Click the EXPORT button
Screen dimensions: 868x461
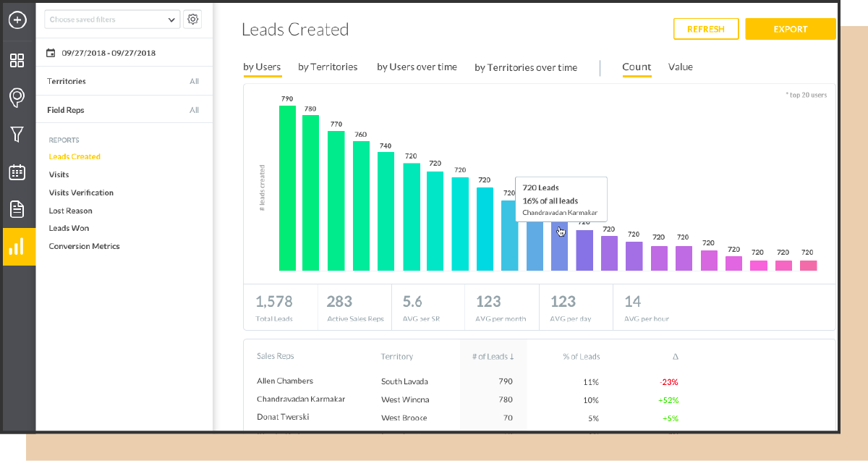click(x=790, y=29)
